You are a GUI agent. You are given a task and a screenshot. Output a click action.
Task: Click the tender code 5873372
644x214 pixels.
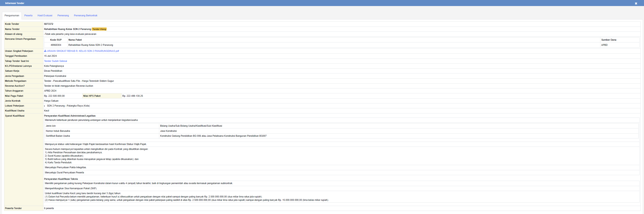coord(49,24)
